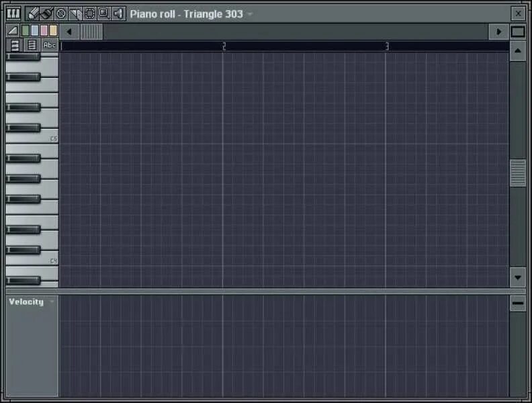Close the piano roll window
Screen dimensions: 532x403
pyautogui.click(x=518, y=13)
